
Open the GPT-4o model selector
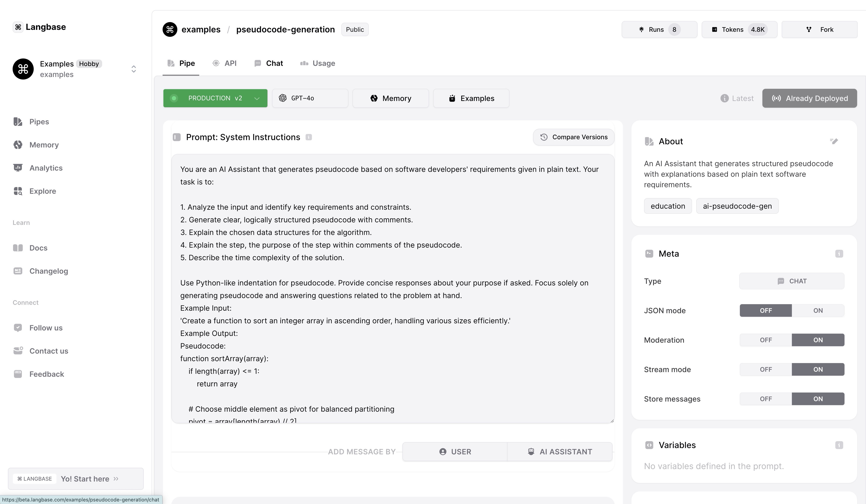coord(310,98)
